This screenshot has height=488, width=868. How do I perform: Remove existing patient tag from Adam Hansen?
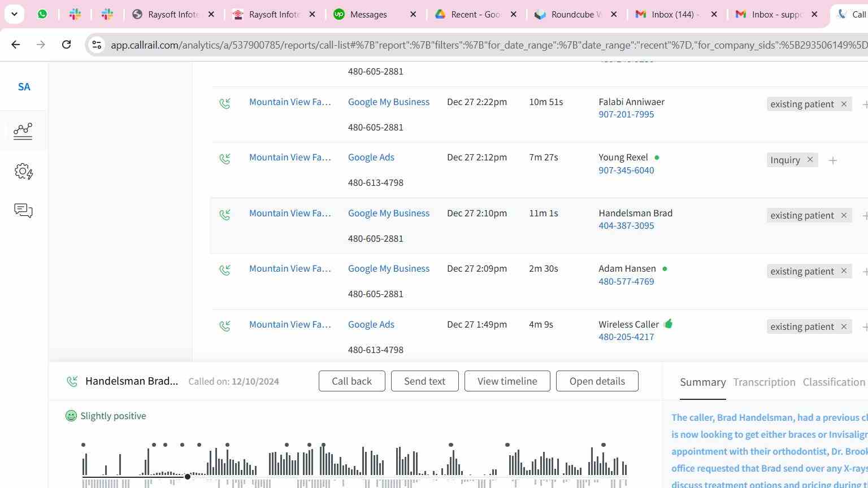[x=844, y=271]
